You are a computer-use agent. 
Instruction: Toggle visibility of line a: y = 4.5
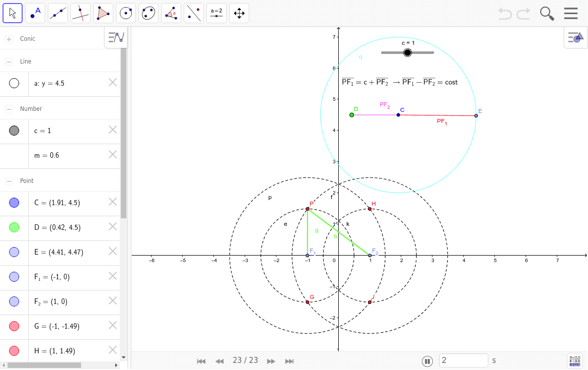click(14, 83)
